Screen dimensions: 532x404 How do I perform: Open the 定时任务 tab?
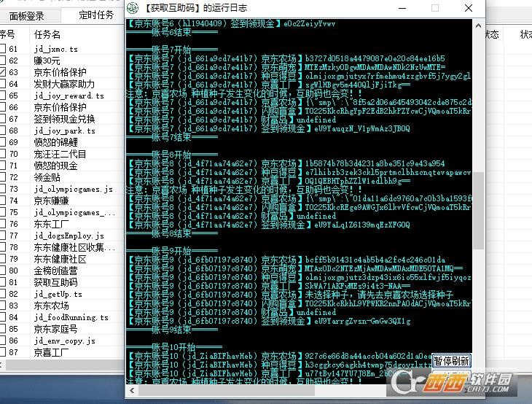tap(97, 15)
